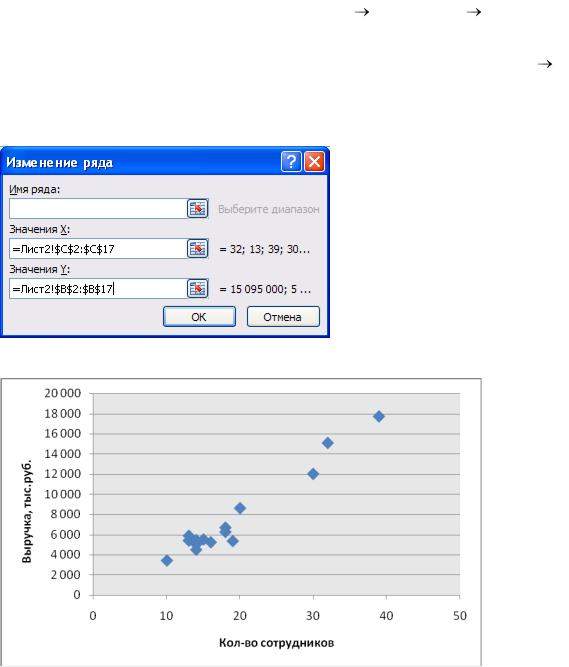Confirm the series with the OK button
This screenshot has height=667, width=569.
199,317
